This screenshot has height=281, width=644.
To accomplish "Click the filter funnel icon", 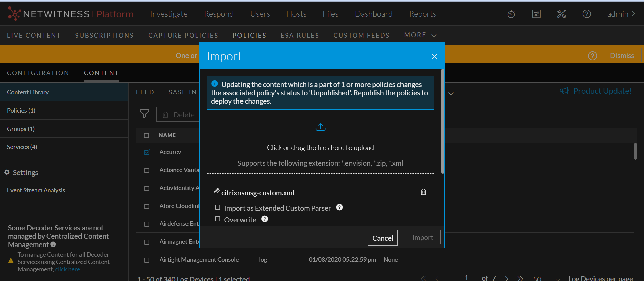I will pyautogui.click(x=144, y=114).
